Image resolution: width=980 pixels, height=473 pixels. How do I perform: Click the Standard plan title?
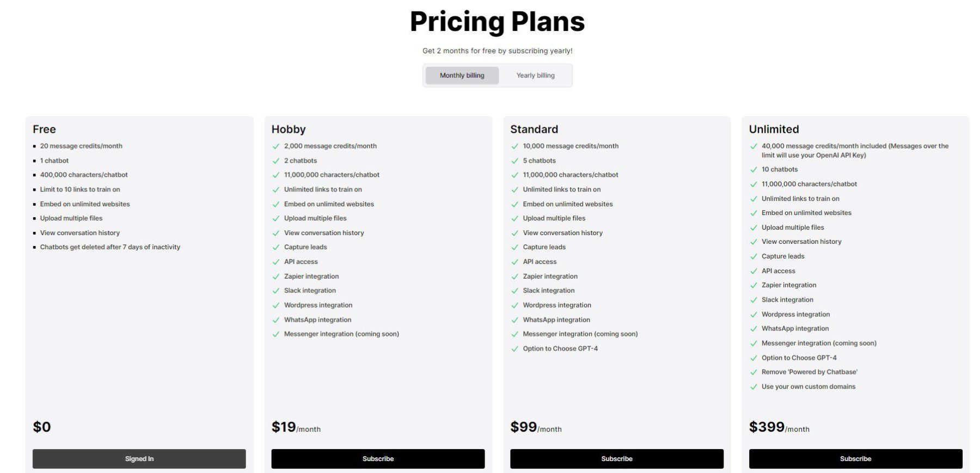pos(534,129)
